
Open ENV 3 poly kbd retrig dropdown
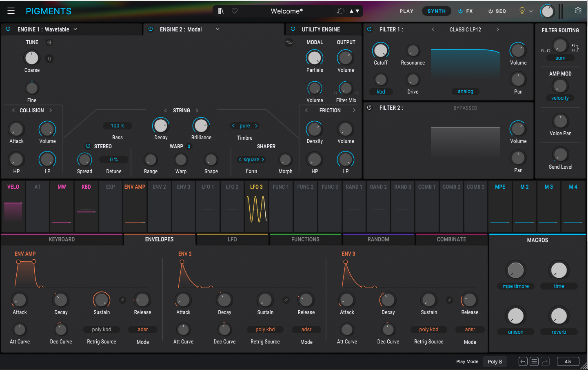coord(429,330)
